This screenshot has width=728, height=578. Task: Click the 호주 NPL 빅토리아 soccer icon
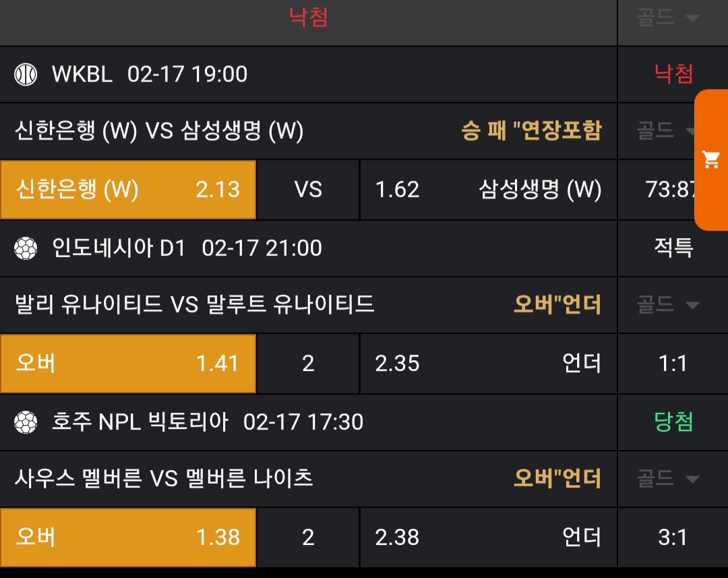pyautogui.click(x=26, y=423)
